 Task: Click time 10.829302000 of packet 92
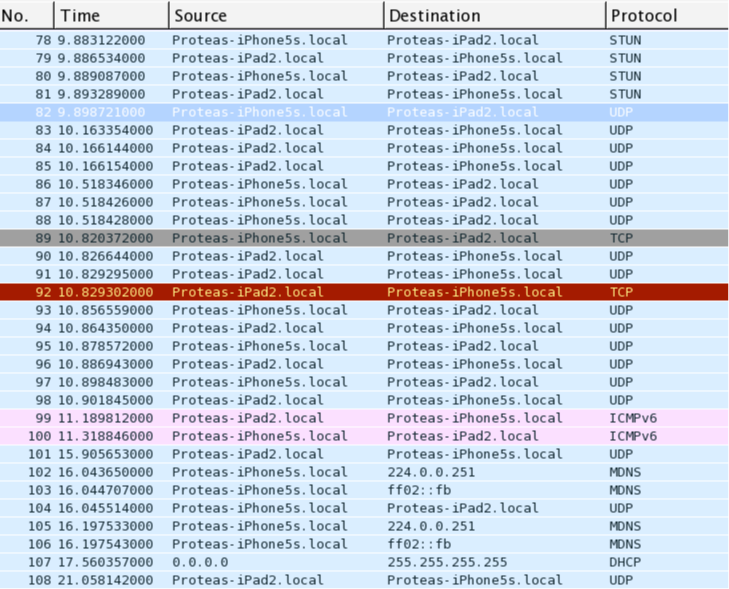106,292
